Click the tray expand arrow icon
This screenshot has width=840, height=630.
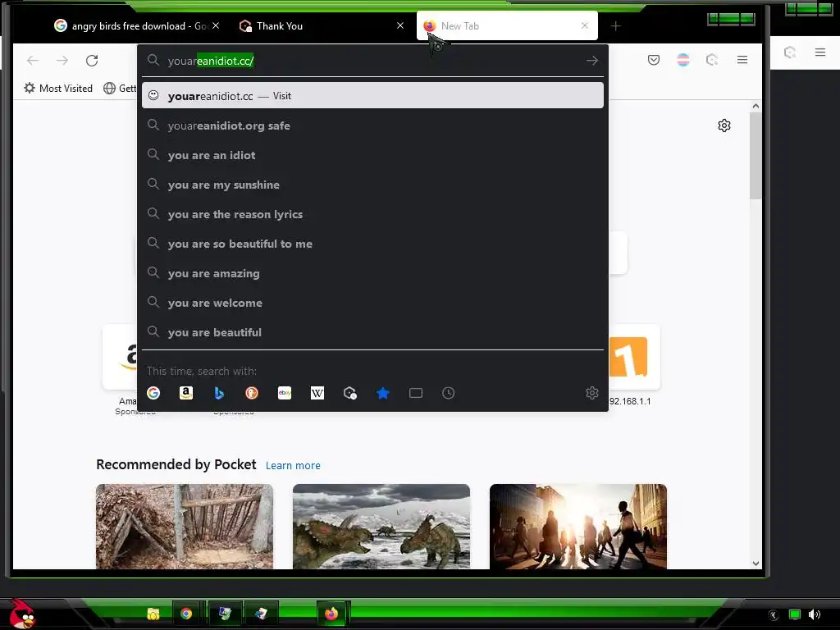(773, 614)
